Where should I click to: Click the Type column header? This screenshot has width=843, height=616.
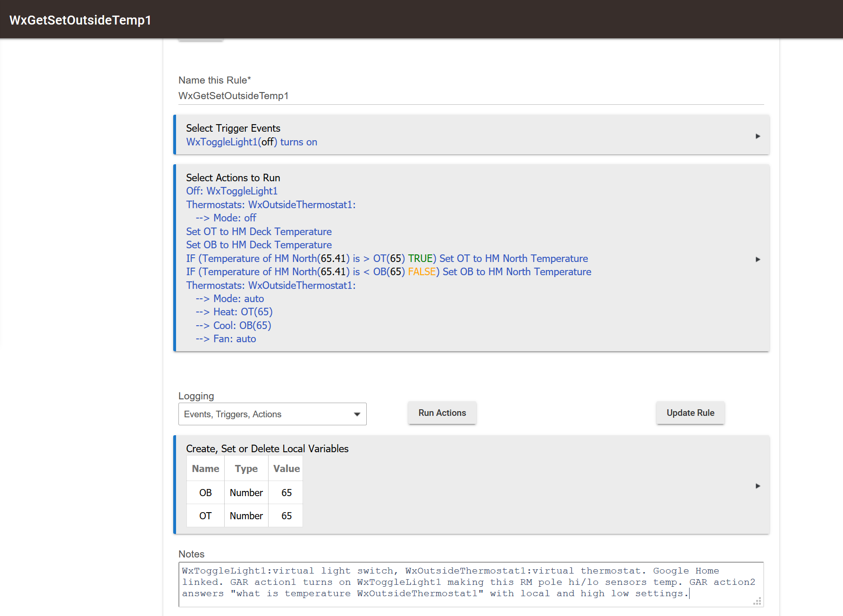pyautogui.click(x=246, y=469)
